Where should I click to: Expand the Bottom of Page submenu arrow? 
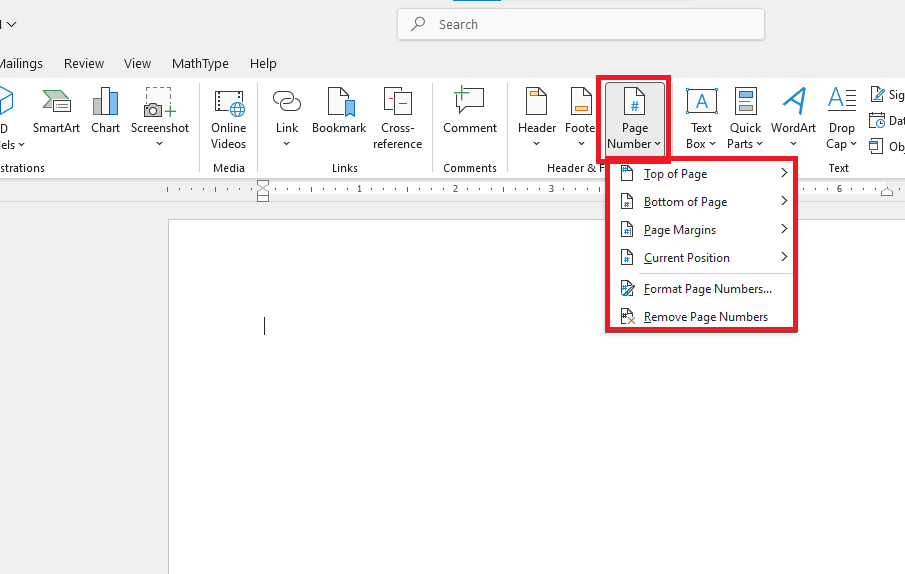coord(784,201)
